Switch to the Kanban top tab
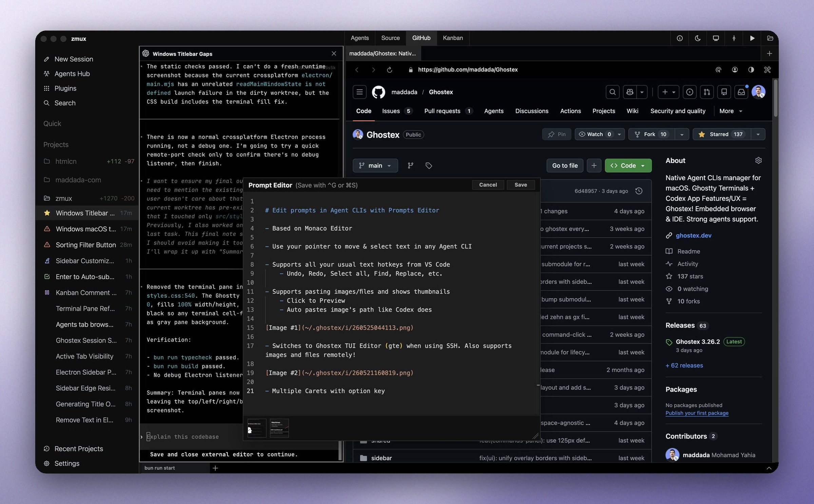This screenshot has width=814, height=504. 453,38
